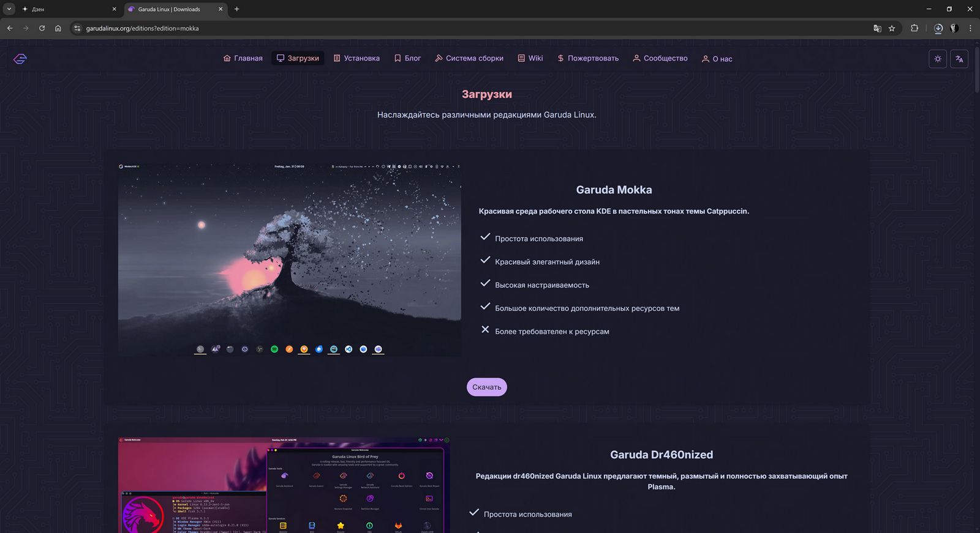Screen dimensions: 980x533
Task: Open the Установка menu item
Action: click(x=356, y=58)
